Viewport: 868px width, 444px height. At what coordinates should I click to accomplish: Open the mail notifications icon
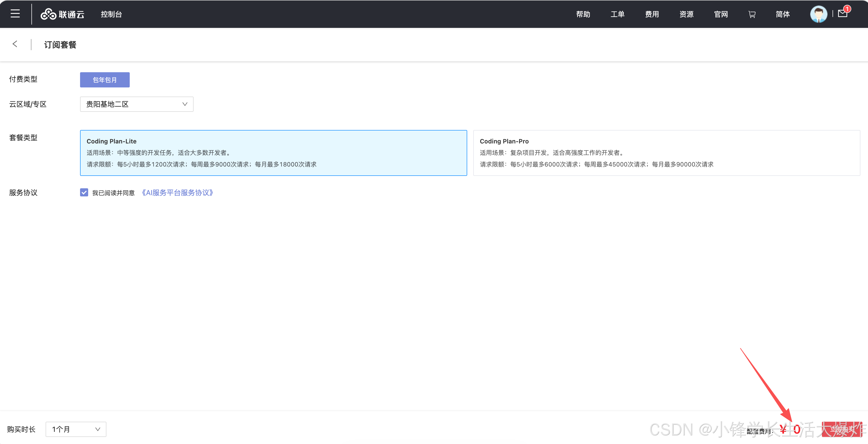click(x=842, y=13)
